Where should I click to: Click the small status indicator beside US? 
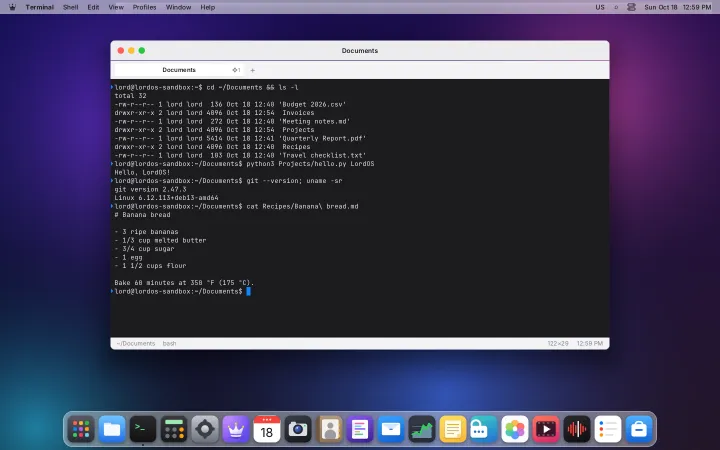click(x=616, y=7)
